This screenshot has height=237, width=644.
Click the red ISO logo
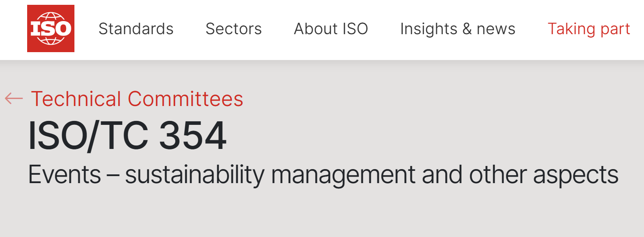pyautogui.click(x=51, y=28)
